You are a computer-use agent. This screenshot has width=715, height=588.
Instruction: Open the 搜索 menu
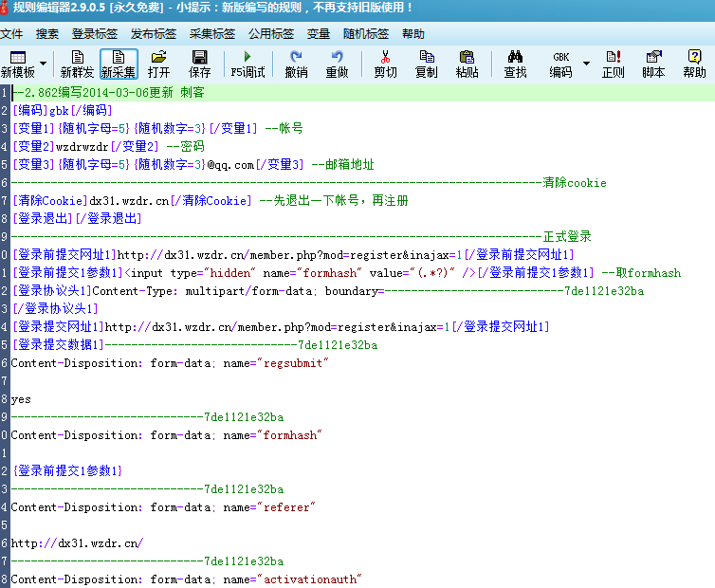pos(47,34)
